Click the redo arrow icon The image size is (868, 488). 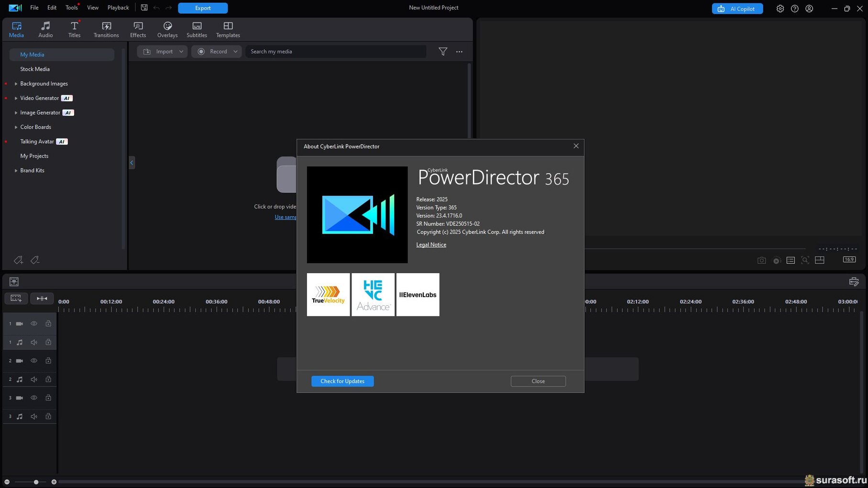tap(169, 8)
